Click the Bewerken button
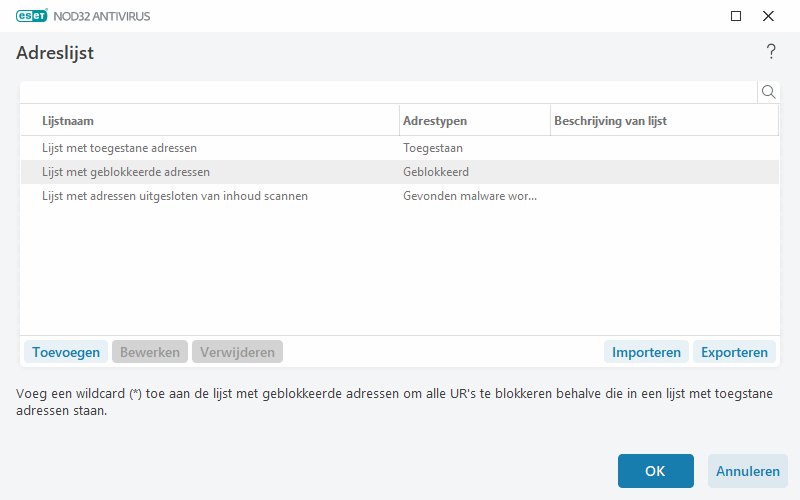This screenshot has width=800, height=500. click(x=150, y=352)
